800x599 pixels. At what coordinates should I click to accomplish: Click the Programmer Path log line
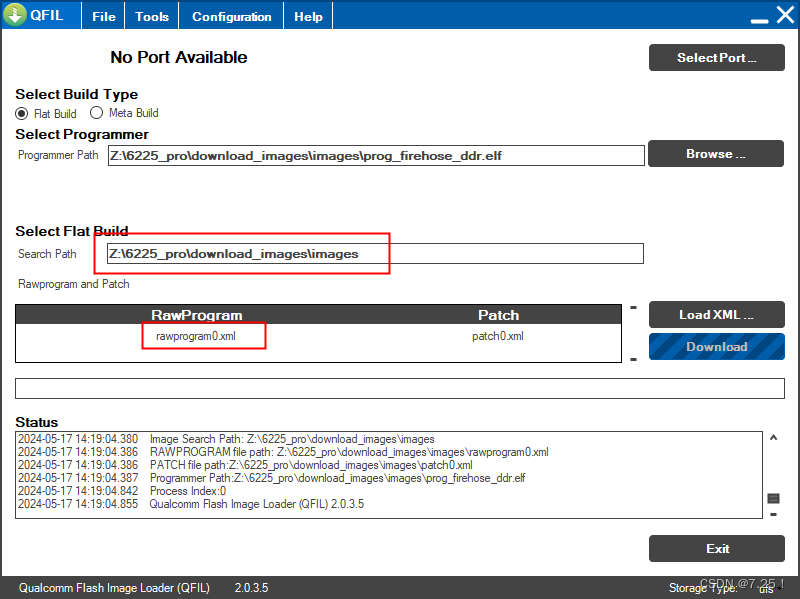(x=271, y=478)
